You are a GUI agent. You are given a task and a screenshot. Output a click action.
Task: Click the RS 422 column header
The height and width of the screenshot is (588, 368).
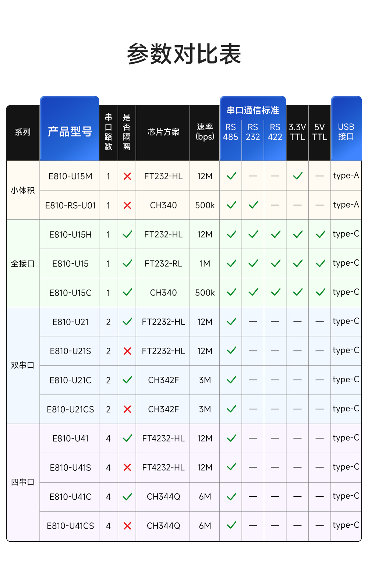[275, 132]
